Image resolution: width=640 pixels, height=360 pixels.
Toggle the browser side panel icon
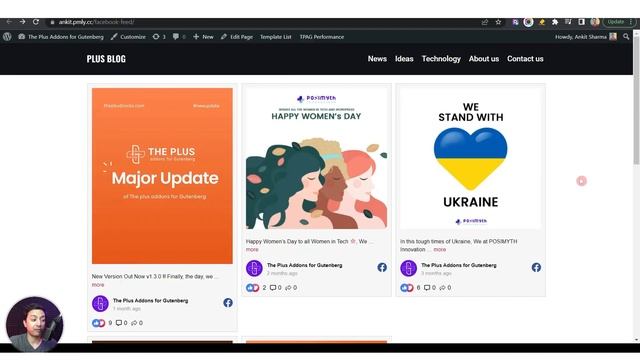[581, 22]
